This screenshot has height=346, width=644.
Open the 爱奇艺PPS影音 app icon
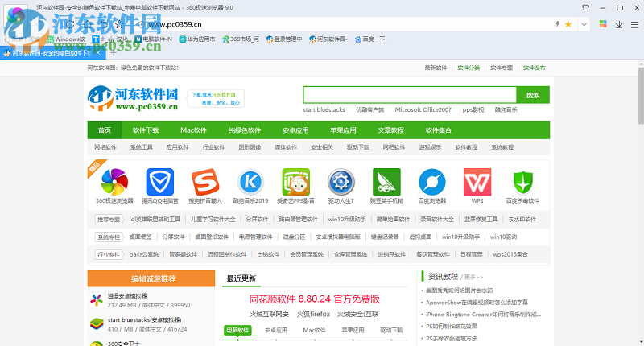click(295, 182)
